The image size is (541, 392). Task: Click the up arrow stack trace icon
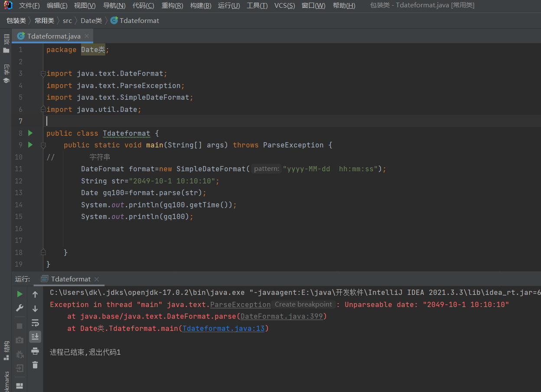[35, 294]
